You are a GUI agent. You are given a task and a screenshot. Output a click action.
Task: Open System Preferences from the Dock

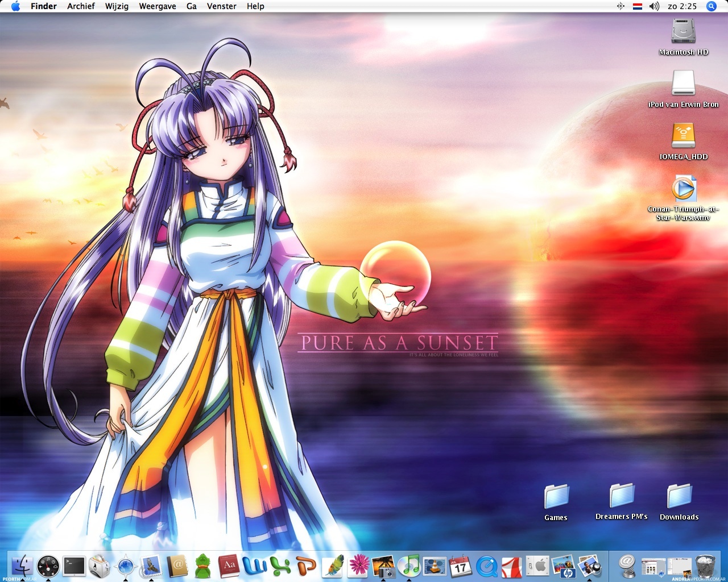pyautogui.click(x=537, y=566)
